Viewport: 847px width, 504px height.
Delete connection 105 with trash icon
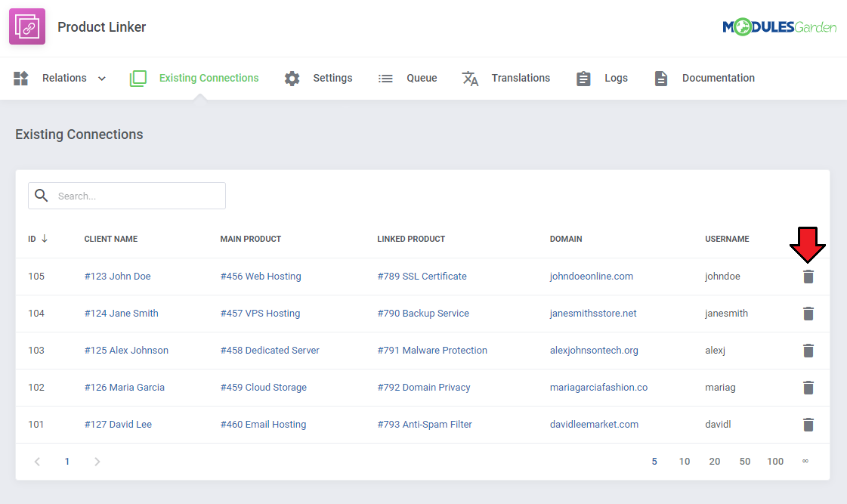(808, 277)
